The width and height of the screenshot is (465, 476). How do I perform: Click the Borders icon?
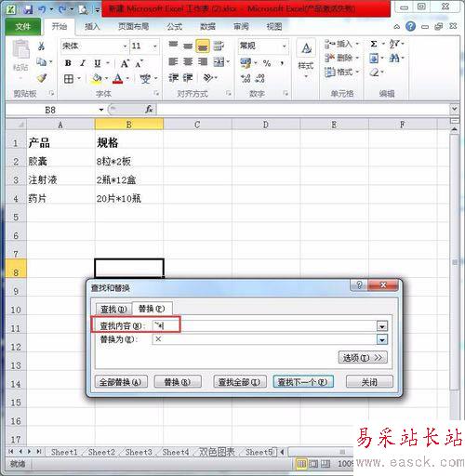(x=69, y=79)
